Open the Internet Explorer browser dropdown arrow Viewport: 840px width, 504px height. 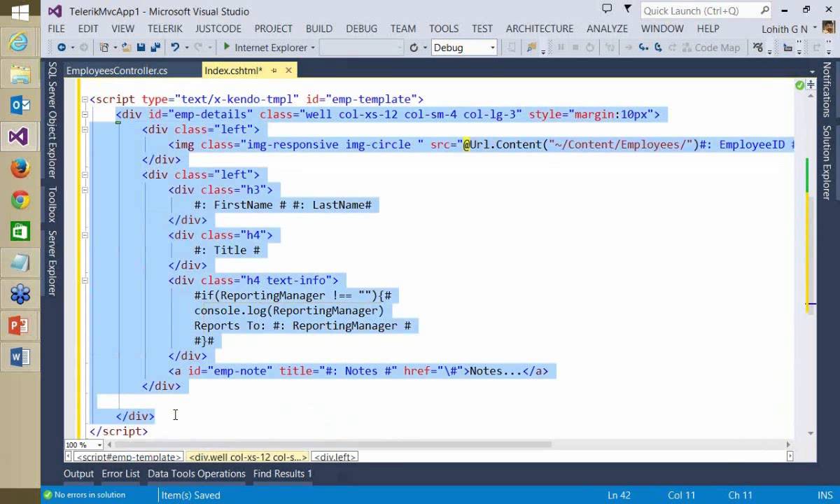click(x=312, y=48)
